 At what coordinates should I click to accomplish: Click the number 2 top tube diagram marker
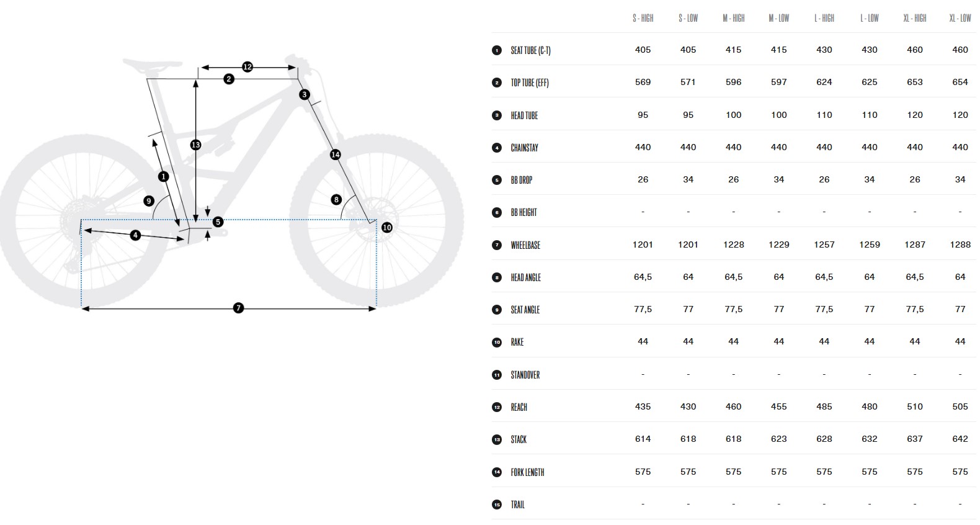[x=229, y=79]
